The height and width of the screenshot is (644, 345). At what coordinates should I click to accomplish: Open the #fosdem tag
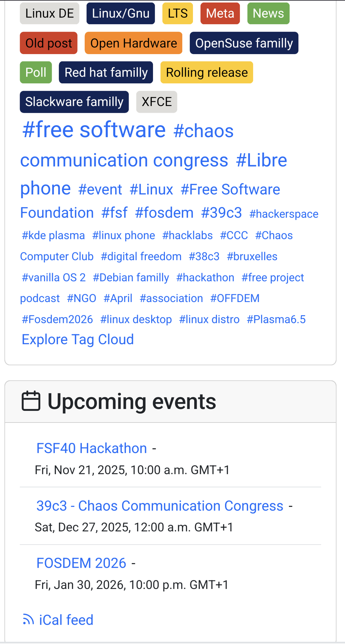pos(164,213)
